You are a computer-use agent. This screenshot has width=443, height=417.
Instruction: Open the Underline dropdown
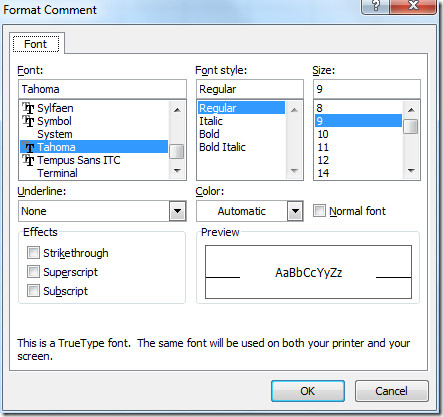[x=178, y=211]
